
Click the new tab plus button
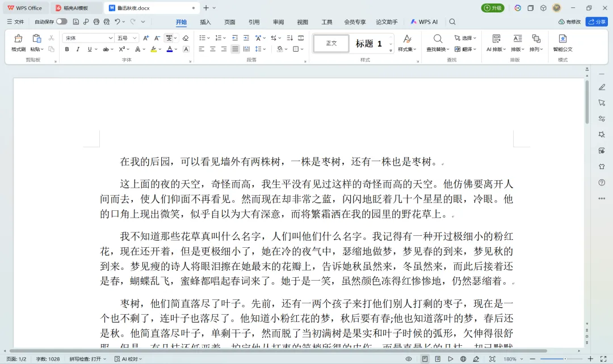[x=205, y=8]
